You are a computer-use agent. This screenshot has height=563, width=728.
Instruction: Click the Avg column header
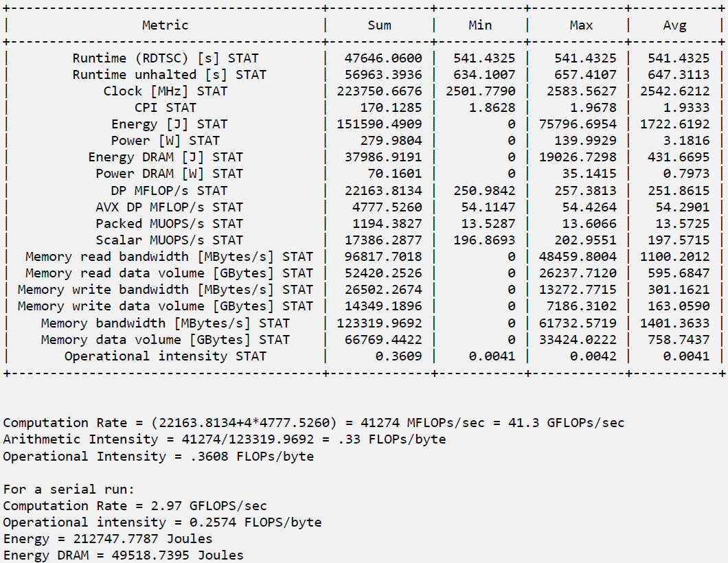(x=674, y=25)
